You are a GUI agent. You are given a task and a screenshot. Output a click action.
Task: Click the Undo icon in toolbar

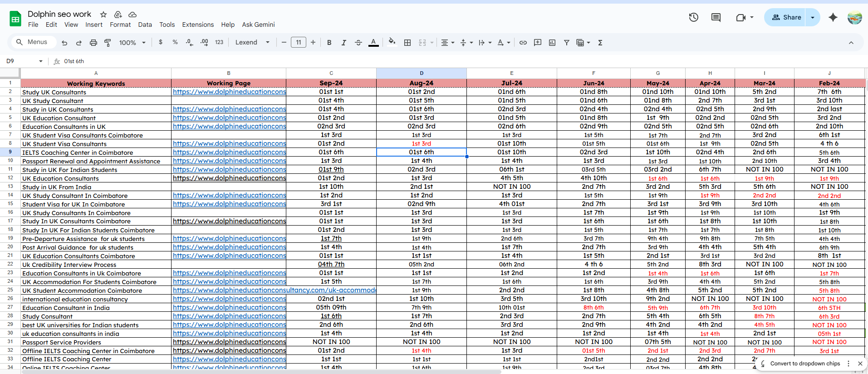64,43
